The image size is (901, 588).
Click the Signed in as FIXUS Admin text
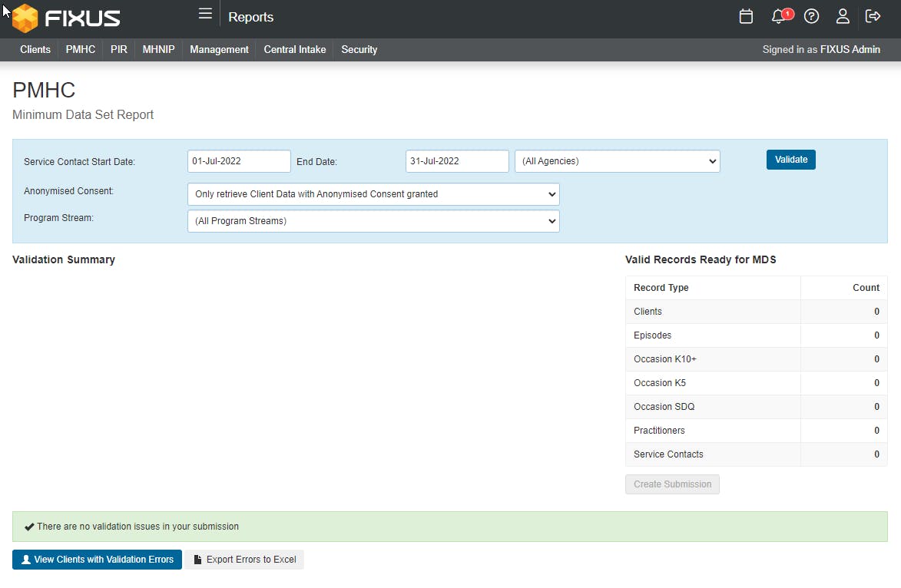[x=821, y=49]
